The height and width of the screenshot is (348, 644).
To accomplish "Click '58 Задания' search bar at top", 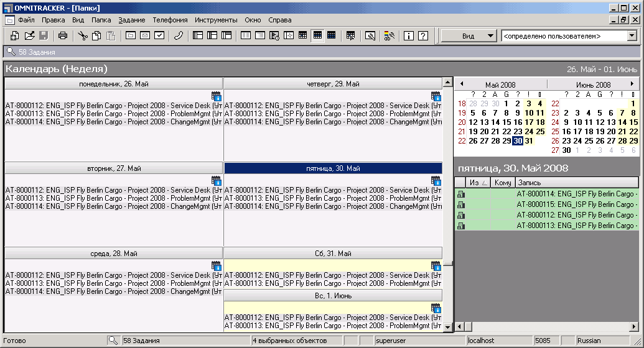I will [322, 52].
